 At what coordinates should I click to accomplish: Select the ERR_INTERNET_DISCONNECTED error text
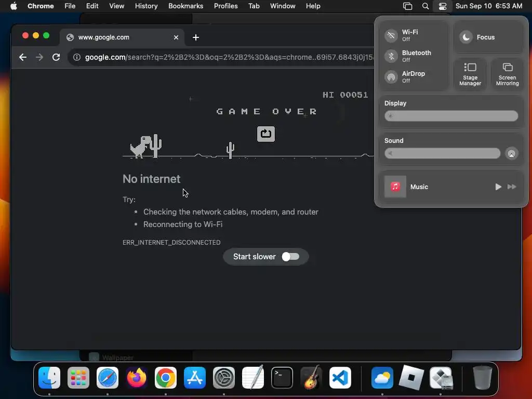click(171, 242)
